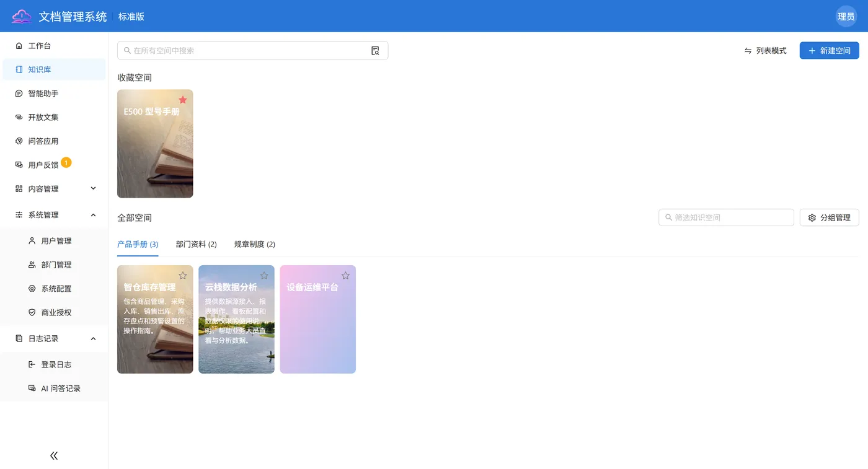Collapse sidebar with double-chevron icon
This screenshot has height=469, width=868.
click(x=54, y=455)
